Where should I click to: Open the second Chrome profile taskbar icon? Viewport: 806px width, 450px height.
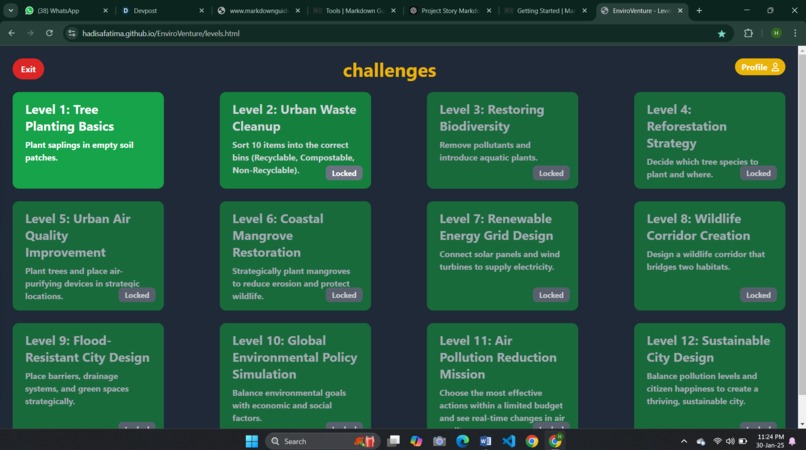(x=555, y=441)
